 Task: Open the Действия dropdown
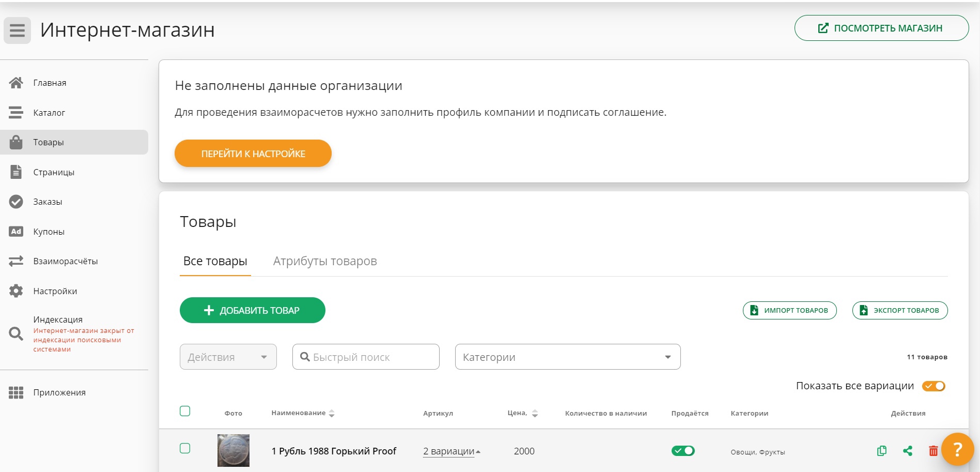pyautogui.click(x=228, y=357)
